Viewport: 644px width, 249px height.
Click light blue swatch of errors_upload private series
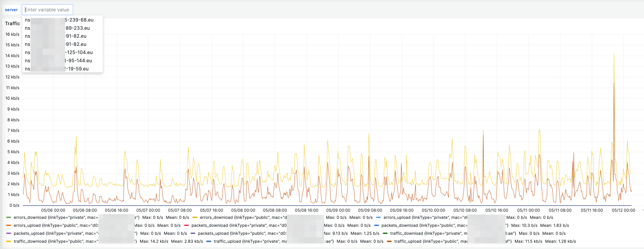point(378,218)
